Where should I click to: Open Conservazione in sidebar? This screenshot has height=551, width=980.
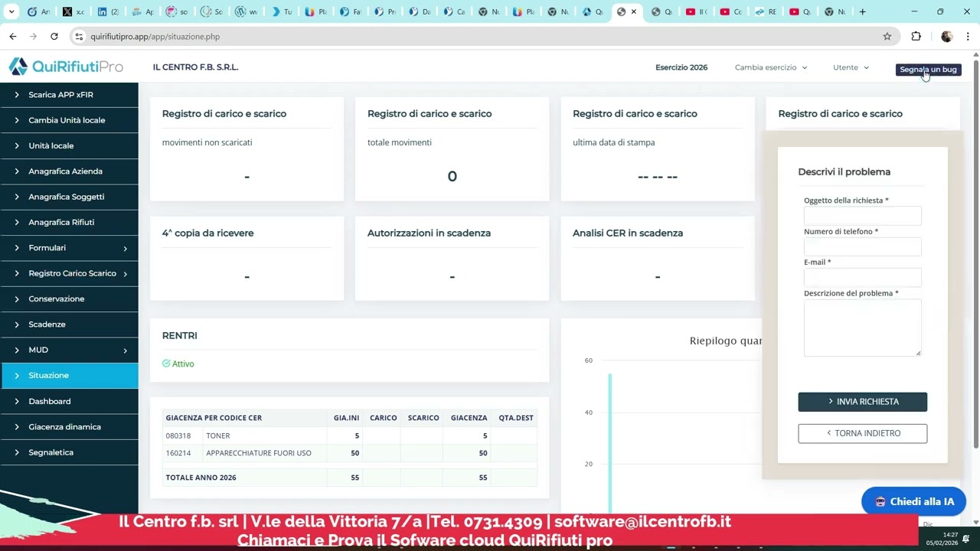[x=69, y=298]
